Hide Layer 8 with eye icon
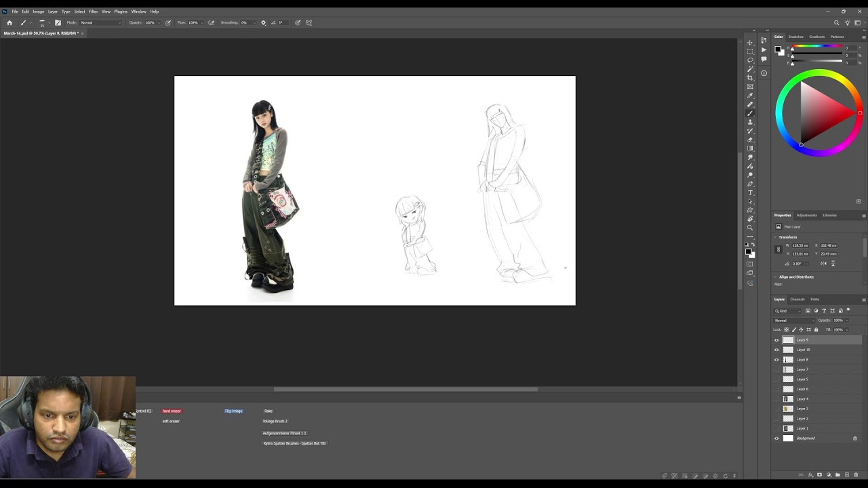Viewport: 868px width, 488px height. 777,360
